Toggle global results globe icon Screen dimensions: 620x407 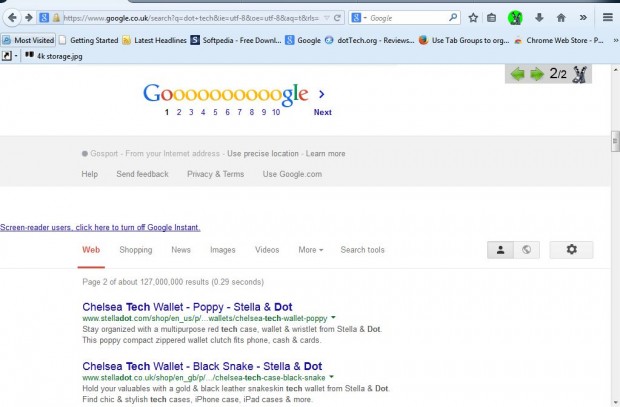(x=526, y=250)
